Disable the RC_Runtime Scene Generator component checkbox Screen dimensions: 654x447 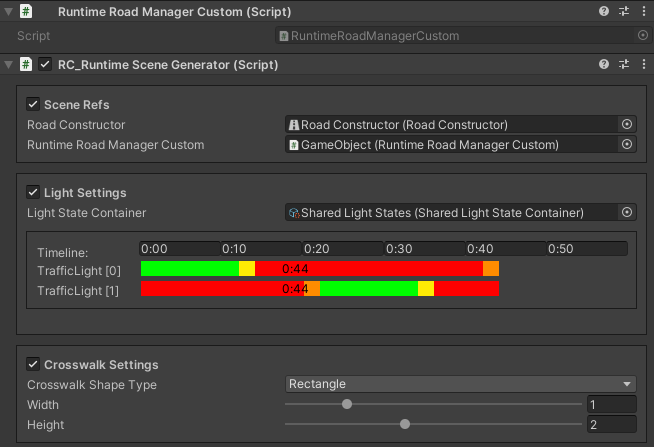pyautogui.click(x=45, y=65)
